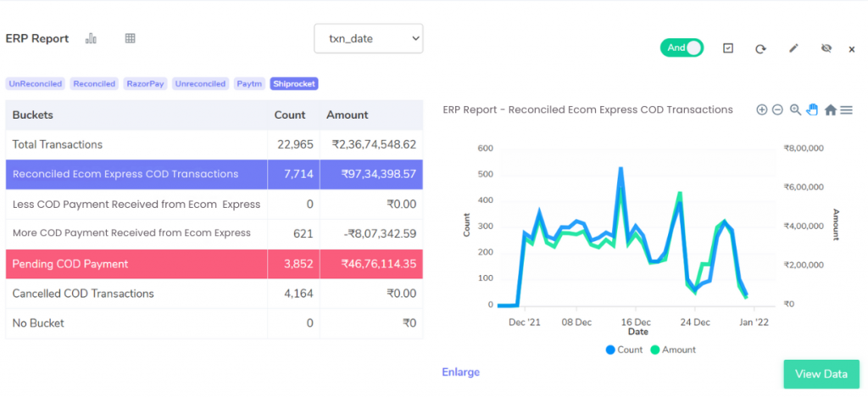Click the Enlarge link

460,372
